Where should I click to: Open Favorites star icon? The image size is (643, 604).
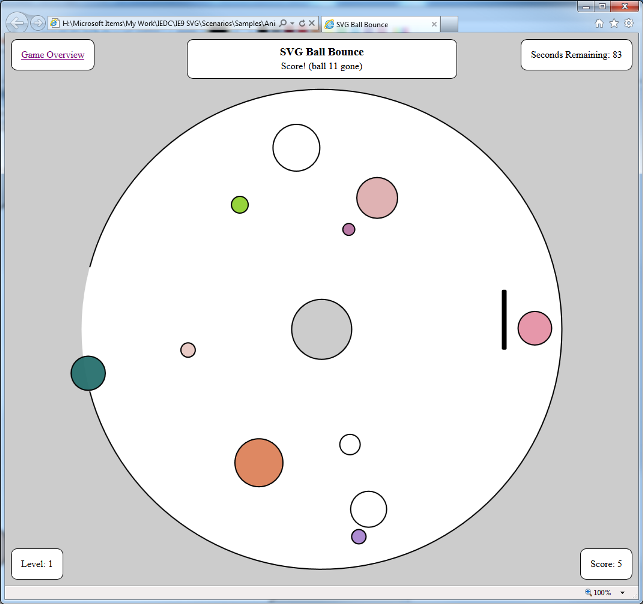pos(614,23)
